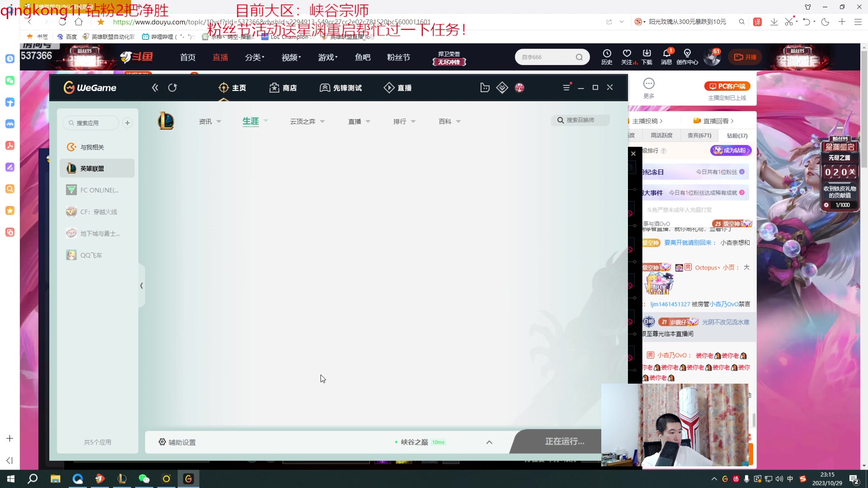This screenshot has width=868, height=488.
Task: Open WeGame user avatar
Action: pos(519,88)
